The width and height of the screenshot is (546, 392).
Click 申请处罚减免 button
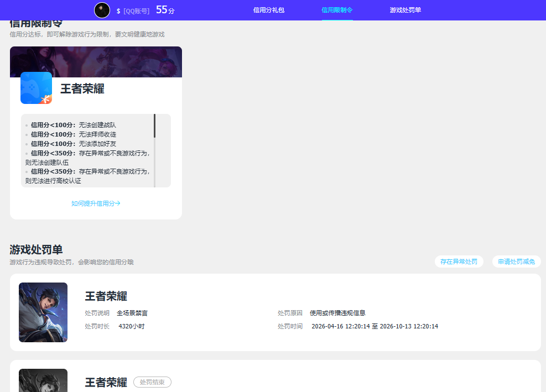[x=516, y=262]
